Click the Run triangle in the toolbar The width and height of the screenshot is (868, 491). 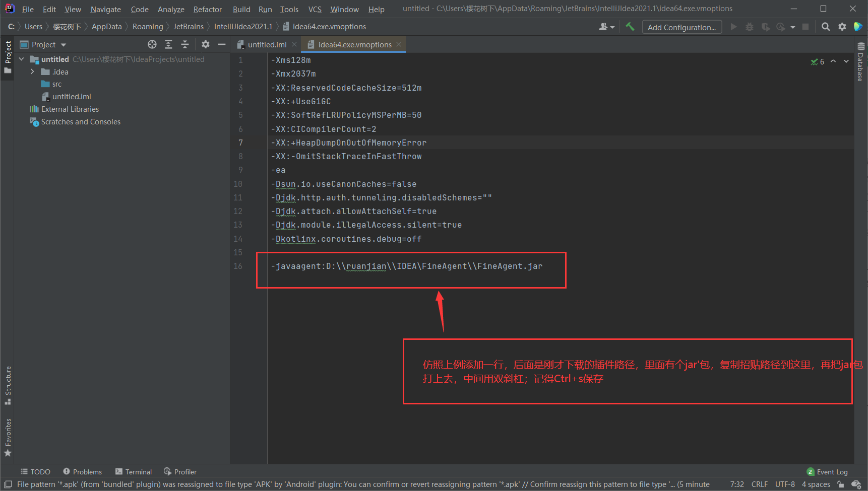pos(734,27)
